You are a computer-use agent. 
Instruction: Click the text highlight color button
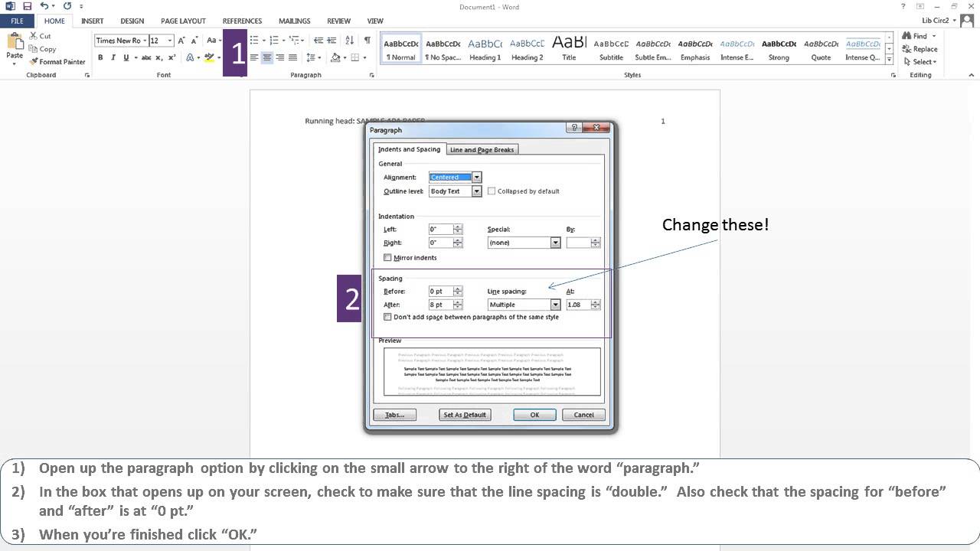pyautogui.click(x=208, y=57)
